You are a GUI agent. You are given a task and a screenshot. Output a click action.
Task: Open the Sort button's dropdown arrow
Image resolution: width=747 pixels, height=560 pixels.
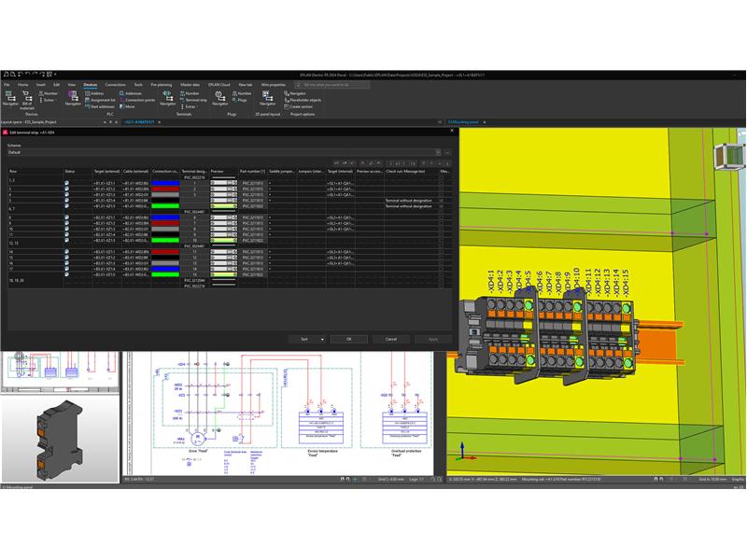(322, 339)
